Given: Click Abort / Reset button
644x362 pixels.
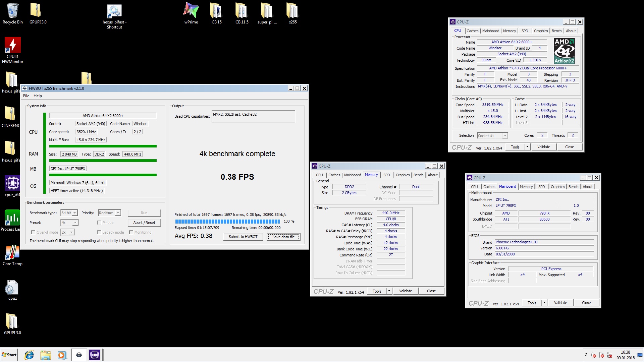Looking at the screenshot, I should [x=144, y=223].
